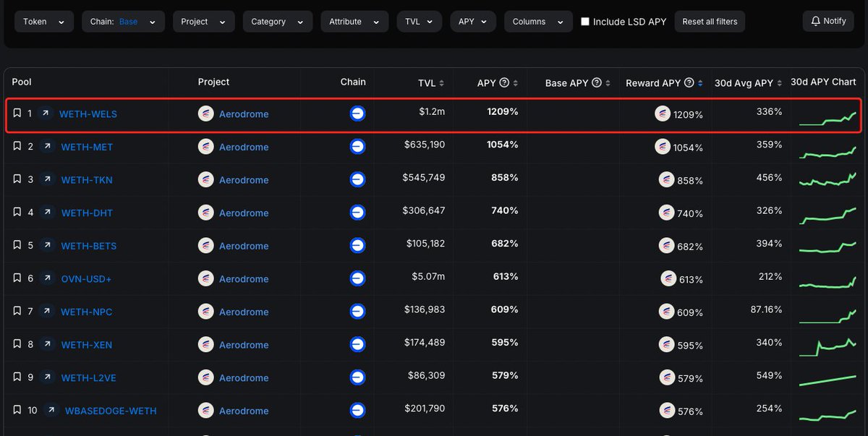Click the Base chain icon on WETH-DHT row
The height and width of the screenshot is (436, 868).
point(357,213)
